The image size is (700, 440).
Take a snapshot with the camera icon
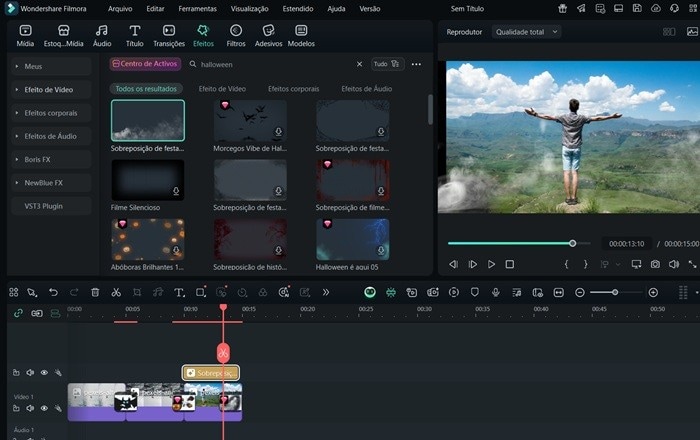coord(655,264)
